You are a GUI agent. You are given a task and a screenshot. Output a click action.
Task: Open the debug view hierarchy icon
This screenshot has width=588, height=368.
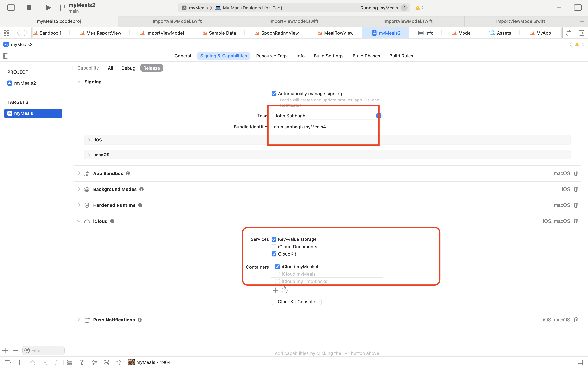pos(82,362)
